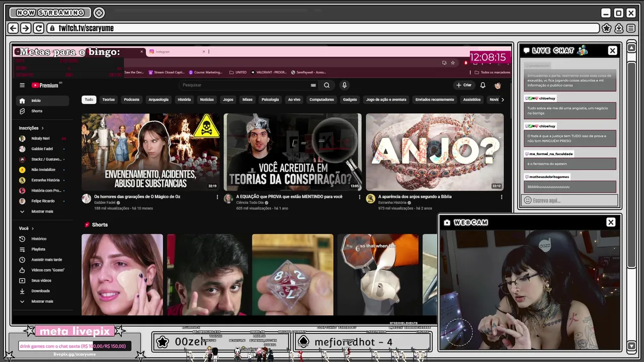Switch to the Instagram browser tab
644x362 pixels.
point(176,52)
